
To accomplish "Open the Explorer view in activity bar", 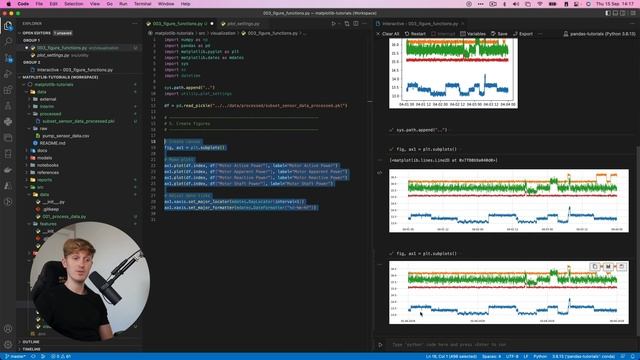I will tap(8, 26).
